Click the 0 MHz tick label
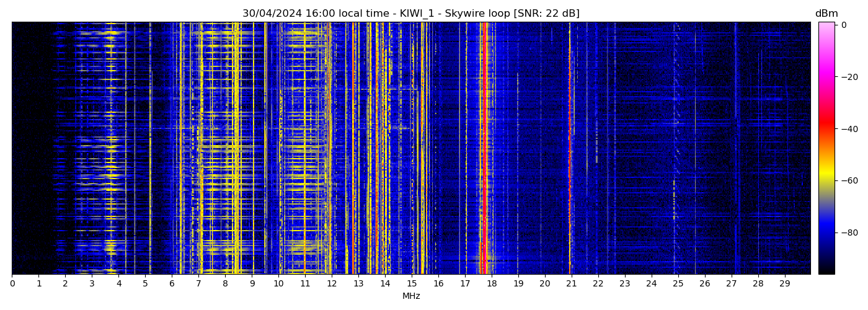Screen dimensions: 868x310 12,283
